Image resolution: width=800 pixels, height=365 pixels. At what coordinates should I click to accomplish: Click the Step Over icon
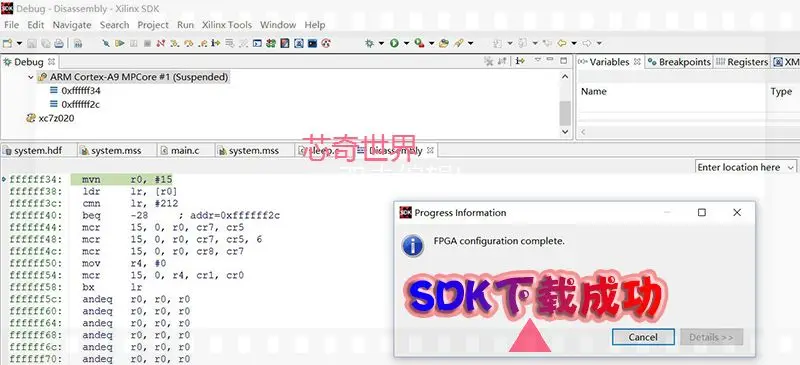coord(189,43)
